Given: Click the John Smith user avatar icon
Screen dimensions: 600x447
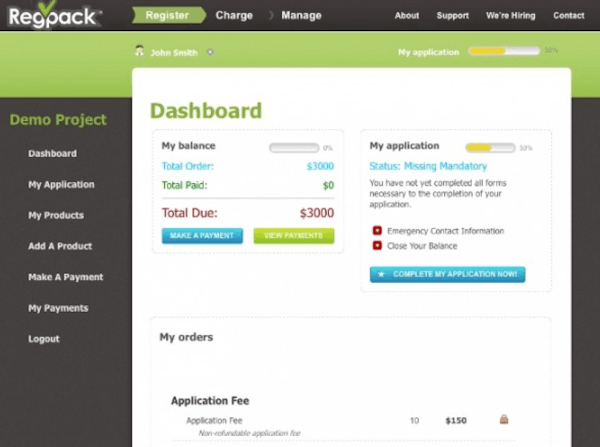Looking at the screenshot, I should 139,51.
